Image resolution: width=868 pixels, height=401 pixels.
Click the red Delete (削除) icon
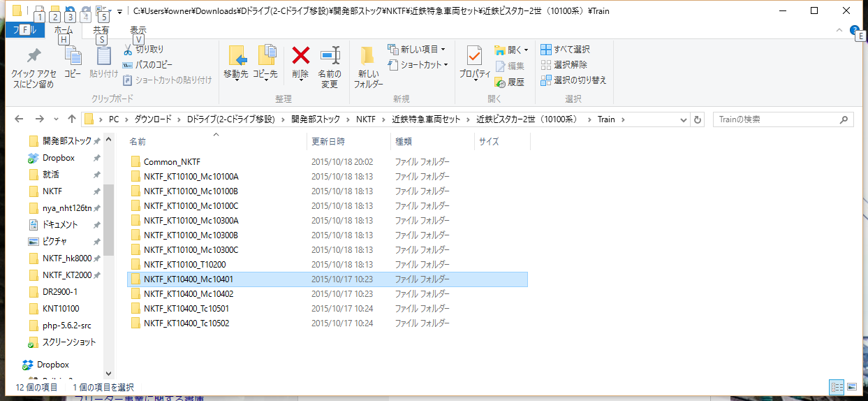(301, 55)
